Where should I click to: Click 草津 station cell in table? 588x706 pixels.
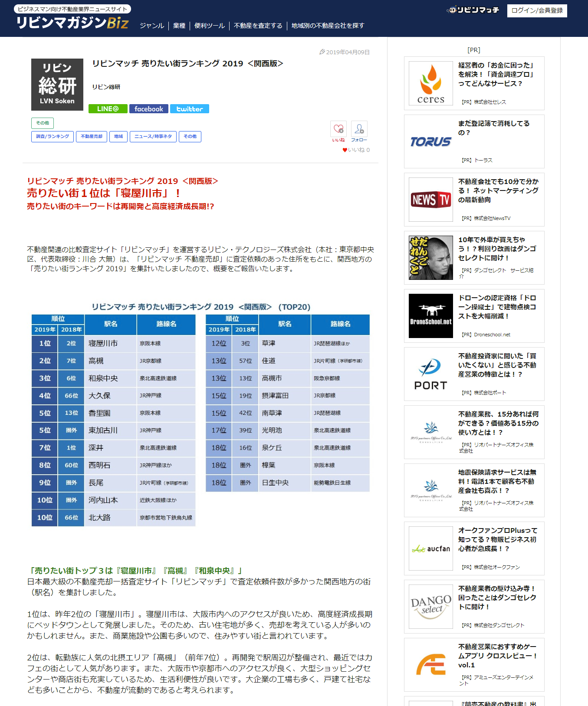tap(285, 343)
